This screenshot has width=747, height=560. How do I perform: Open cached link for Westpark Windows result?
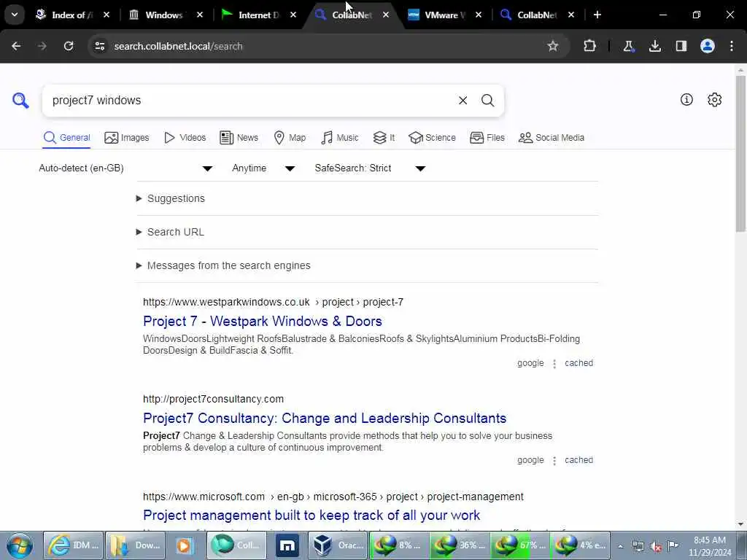pos(578,363)
